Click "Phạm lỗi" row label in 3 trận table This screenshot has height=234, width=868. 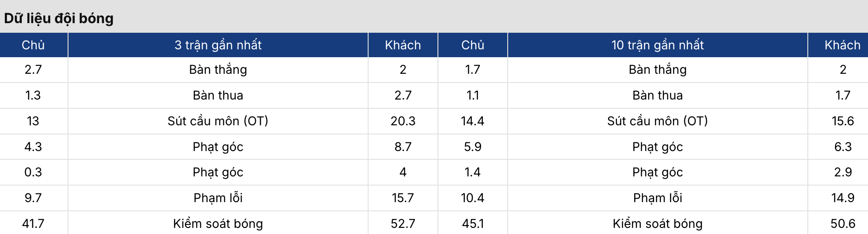[218, 198]
